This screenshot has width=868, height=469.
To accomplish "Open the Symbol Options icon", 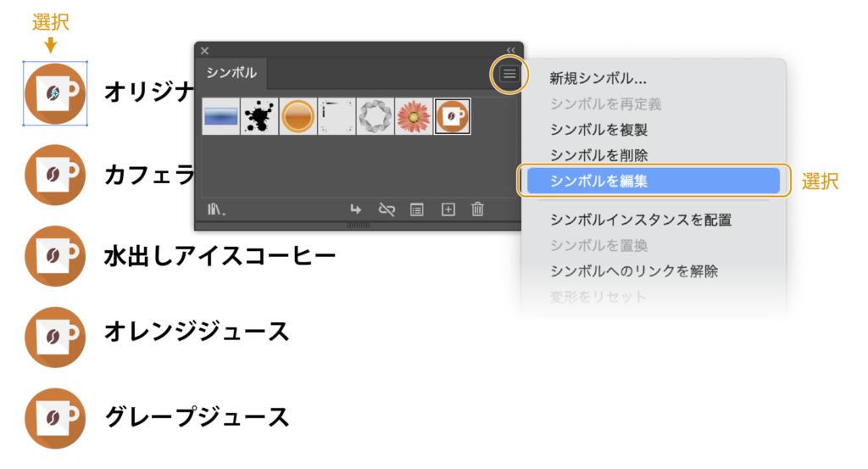I will click(x=417, y=209).
